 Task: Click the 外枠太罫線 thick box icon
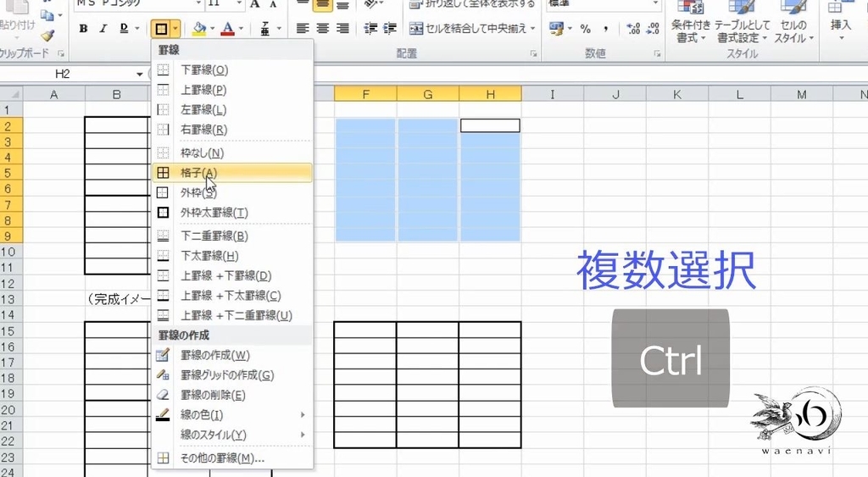tap(163, 213)
